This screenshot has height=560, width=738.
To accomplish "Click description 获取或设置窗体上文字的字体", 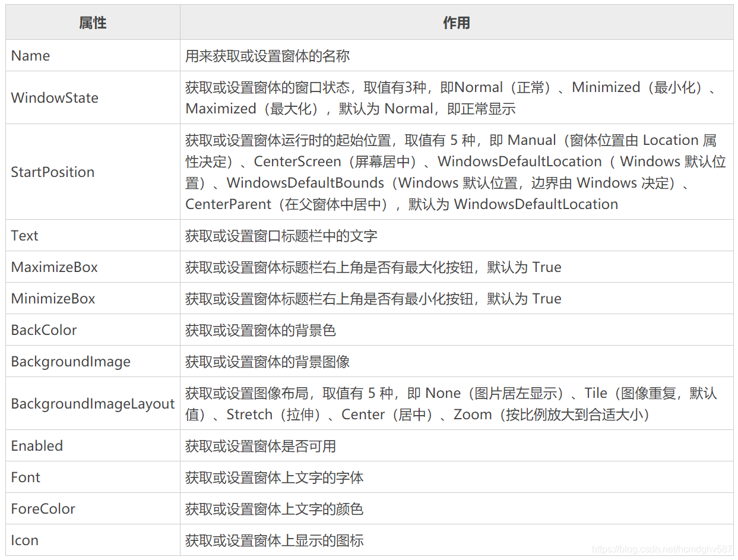I will point(274,477).
